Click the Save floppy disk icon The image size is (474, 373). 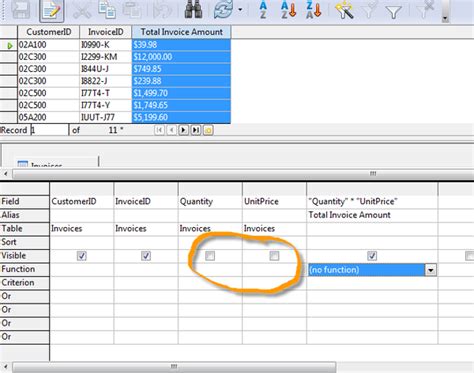coord(21,9)
